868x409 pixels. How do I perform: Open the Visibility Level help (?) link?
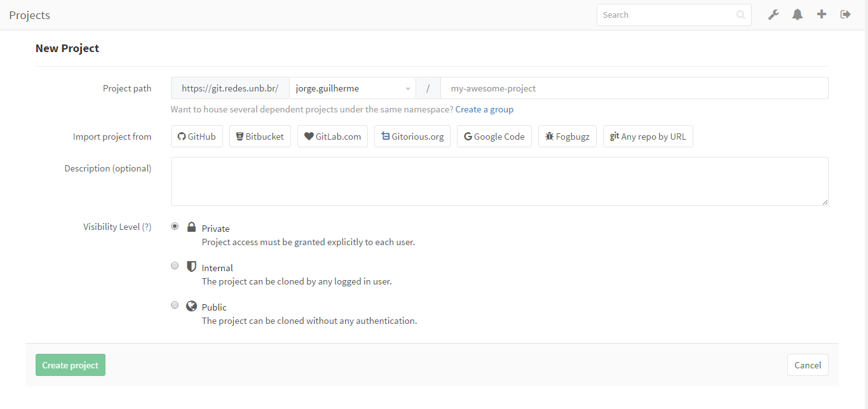[147, 227]
